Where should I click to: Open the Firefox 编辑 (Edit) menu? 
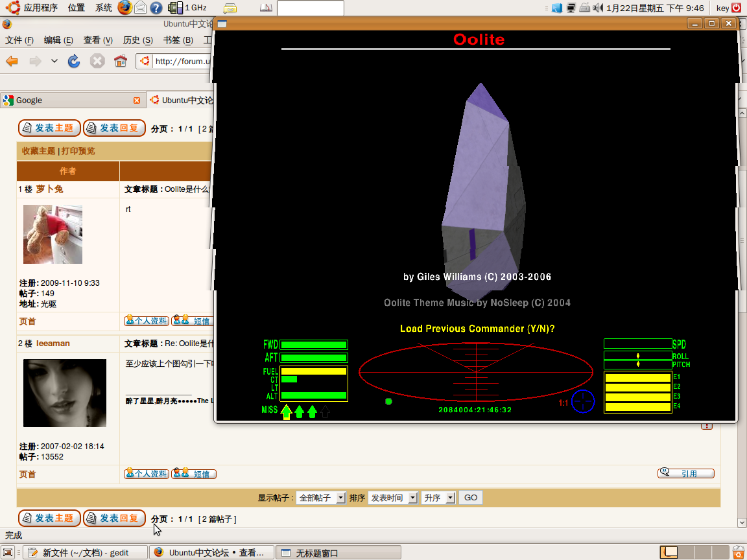click(58, 40)
